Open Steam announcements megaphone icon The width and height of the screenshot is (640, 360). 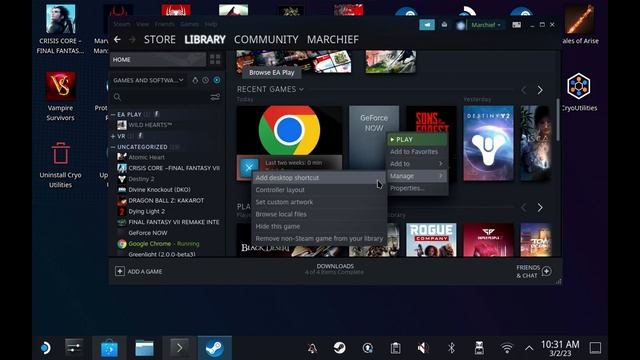[x=427, y=25]
